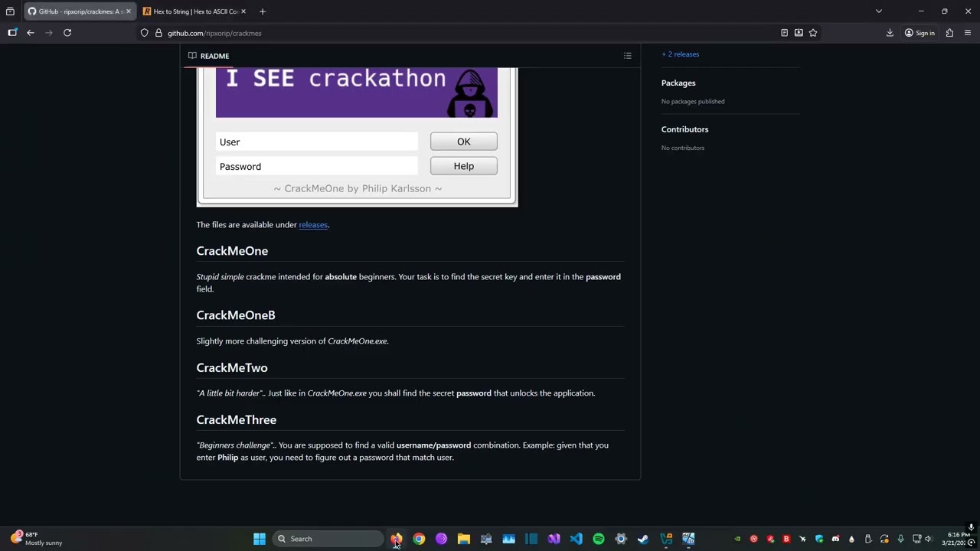
Task: Launch Visual Studio from the taskbar
Action: tap(554, 539)
